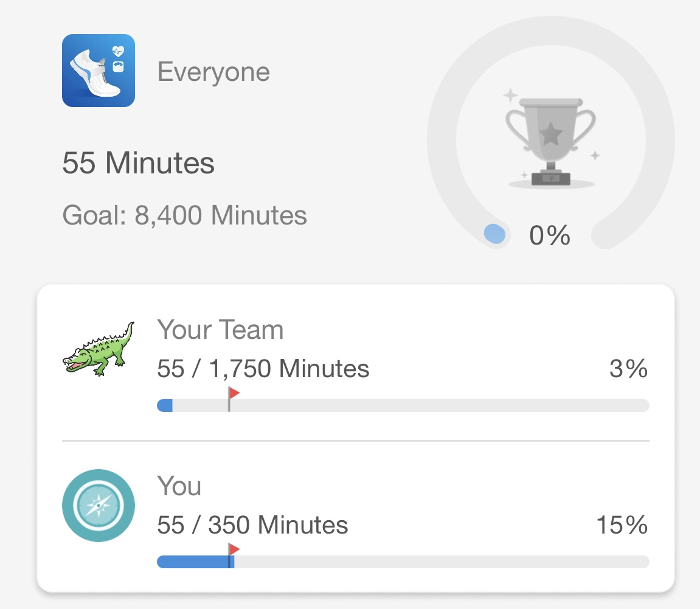Open the You row title

179,485
